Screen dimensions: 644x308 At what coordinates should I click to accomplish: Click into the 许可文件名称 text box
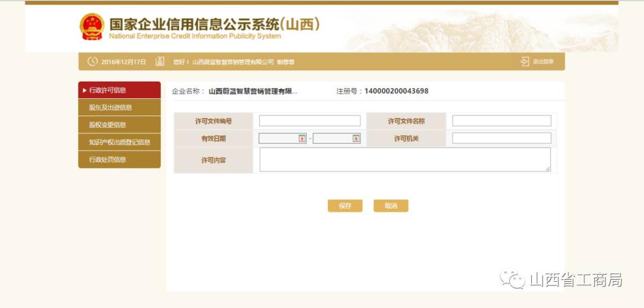point(501,121)
